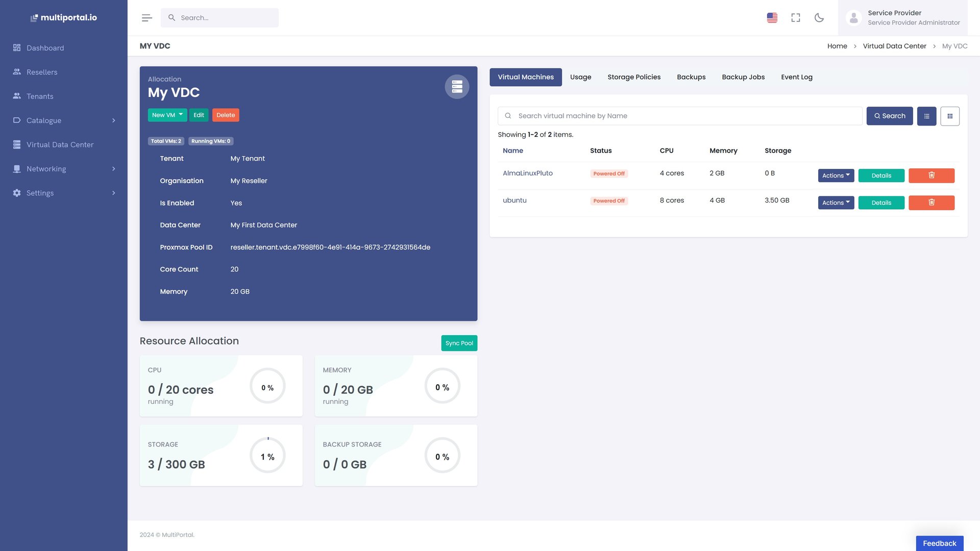Open Dashboard from sidebar

point(45,48)
